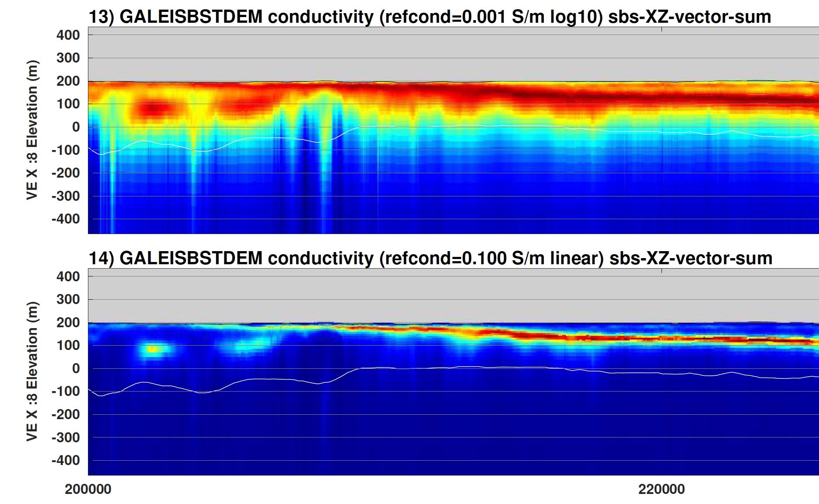Click the 220000 x-axis tick label

(x=661, y=489)
